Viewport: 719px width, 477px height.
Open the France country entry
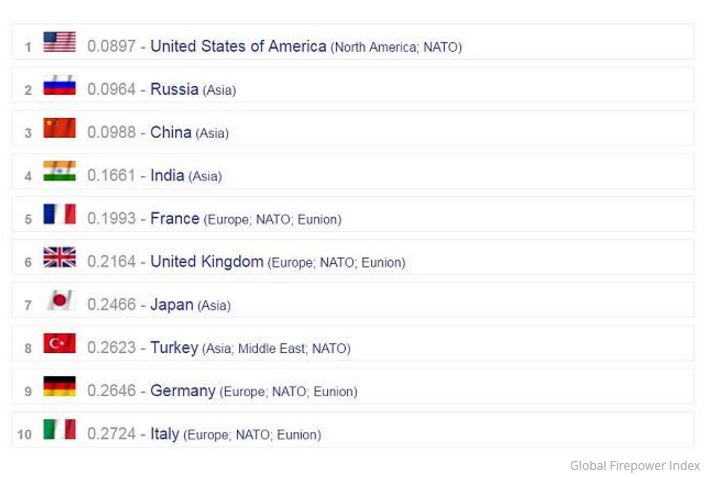point(175,218)
